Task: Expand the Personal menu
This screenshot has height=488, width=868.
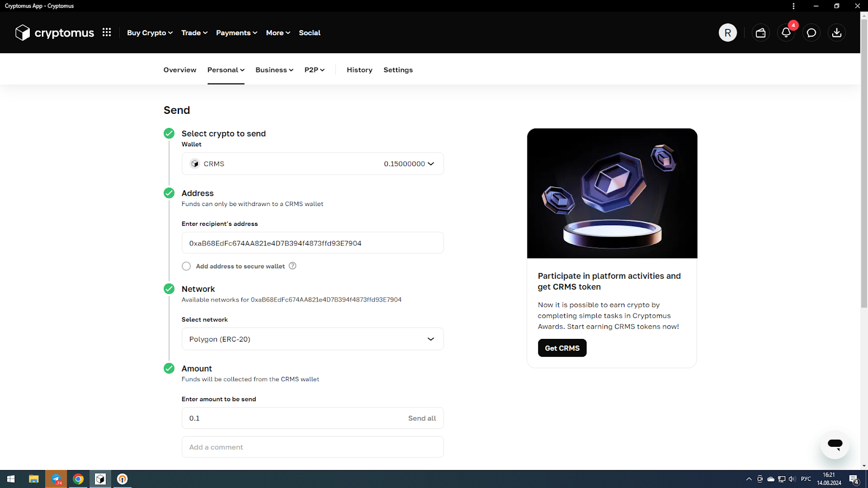Action: coord(226,69)
